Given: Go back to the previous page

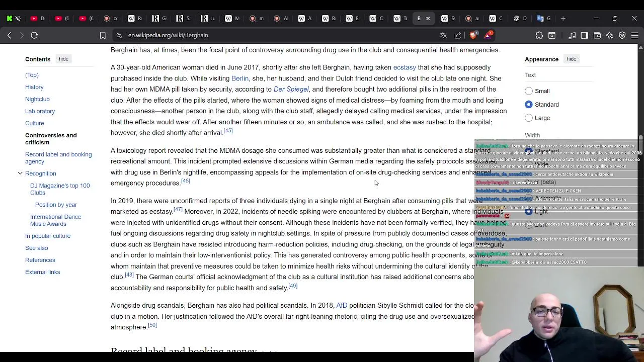Looking at the screenshot, I should coord(9,35).
